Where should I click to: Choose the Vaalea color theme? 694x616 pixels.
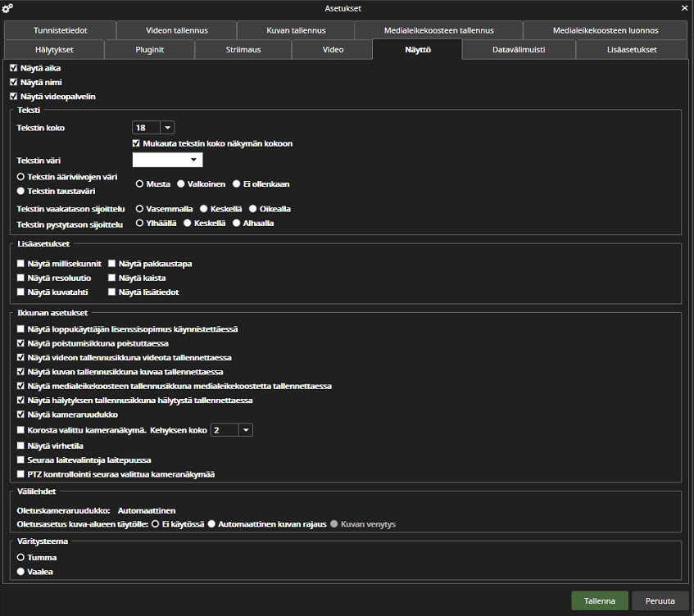click(20, 572)
